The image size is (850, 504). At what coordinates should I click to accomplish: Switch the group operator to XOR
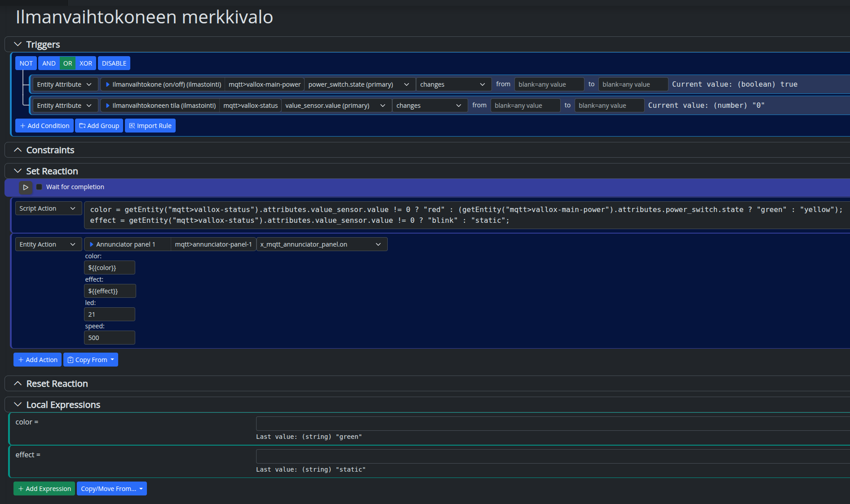point(85,63)
